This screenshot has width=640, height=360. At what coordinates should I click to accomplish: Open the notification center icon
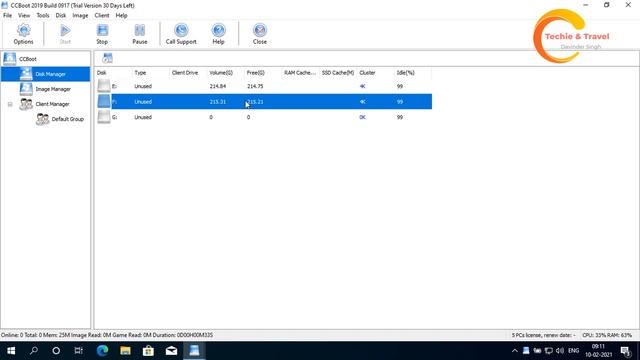click(626, 351)
